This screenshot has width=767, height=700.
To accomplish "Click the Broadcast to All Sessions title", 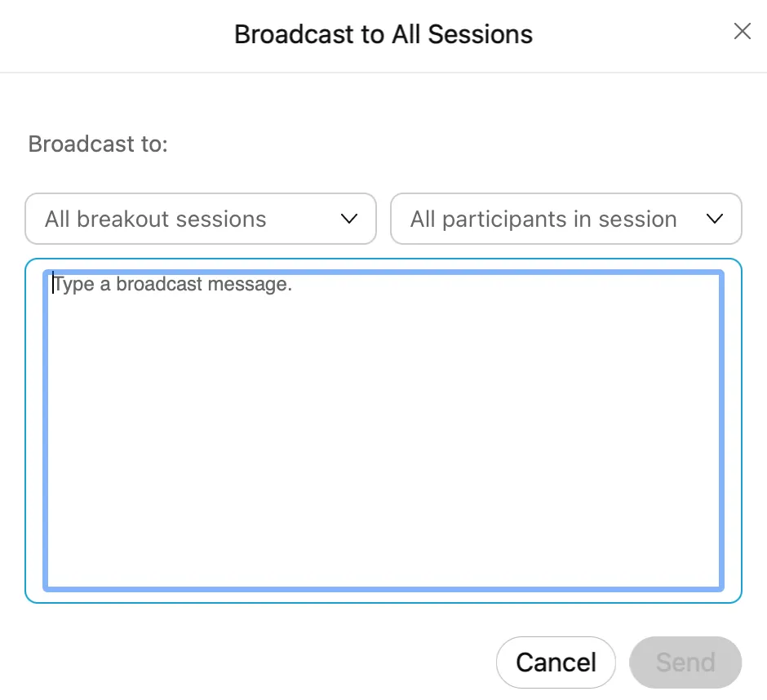I will click(x=383, y=34).
